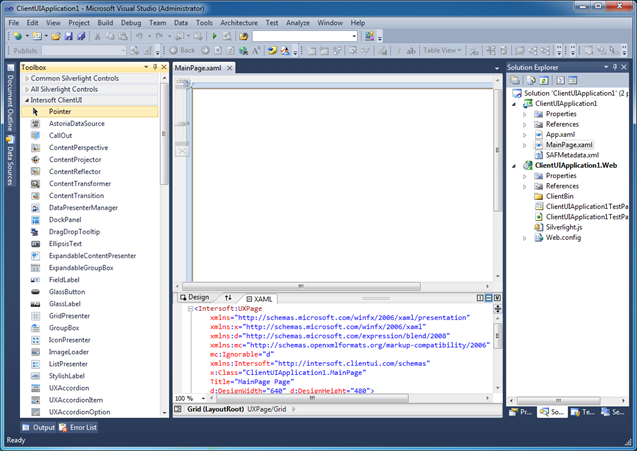Click the Undo arrow icon
The height and width of the screenshot is (451, 637).
[x=139, y=36]
